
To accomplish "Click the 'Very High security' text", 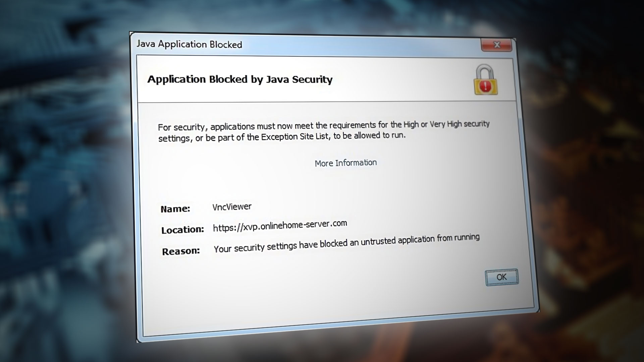I will click(460, 124).
